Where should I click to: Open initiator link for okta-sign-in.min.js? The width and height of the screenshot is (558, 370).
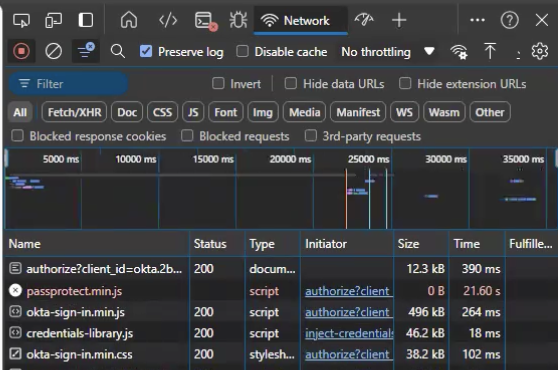point(349,312)
